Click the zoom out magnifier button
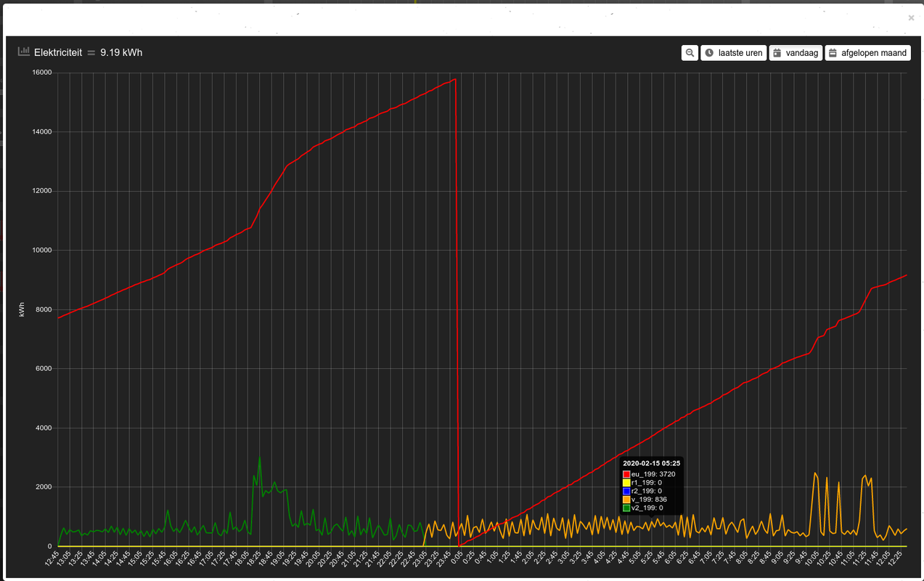Image resolution: width=924 pixels, height=581 pixels. click(x=690, y=53)
